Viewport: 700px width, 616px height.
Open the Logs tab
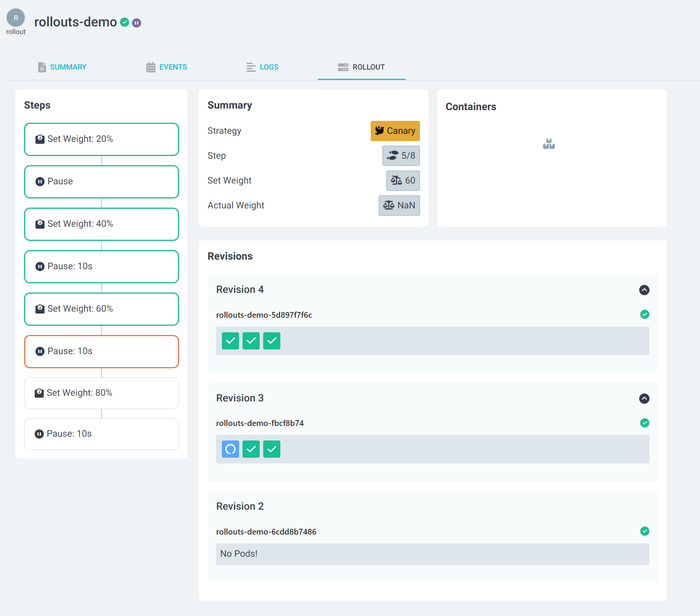pos(262,67)
